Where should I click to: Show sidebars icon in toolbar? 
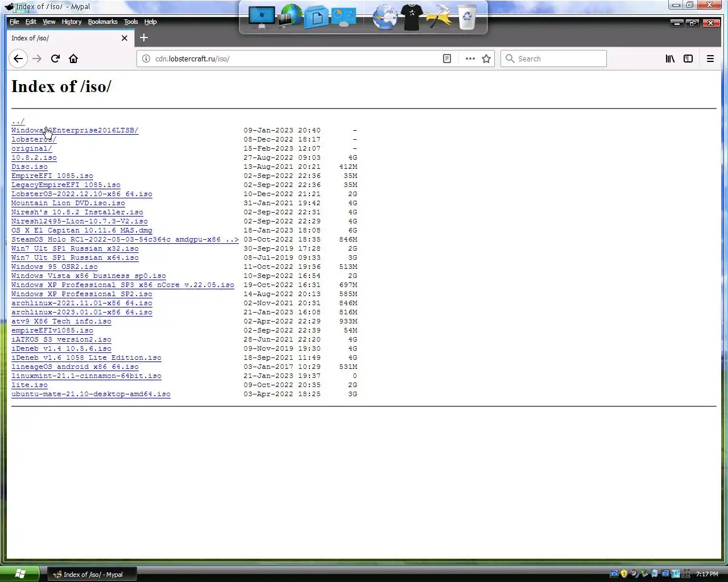click(688, 59)
